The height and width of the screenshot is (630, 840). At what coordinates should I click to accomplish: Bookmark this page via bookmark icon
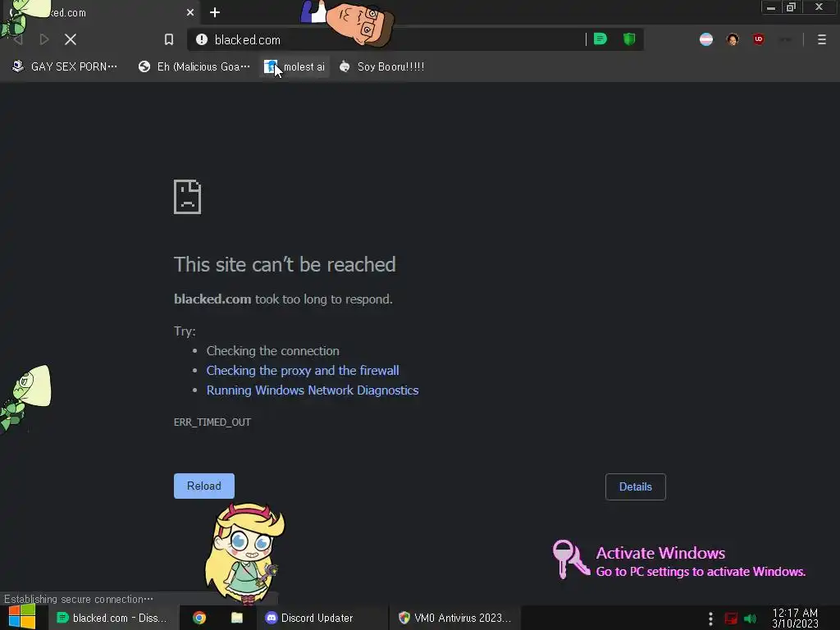pos(169,39)
